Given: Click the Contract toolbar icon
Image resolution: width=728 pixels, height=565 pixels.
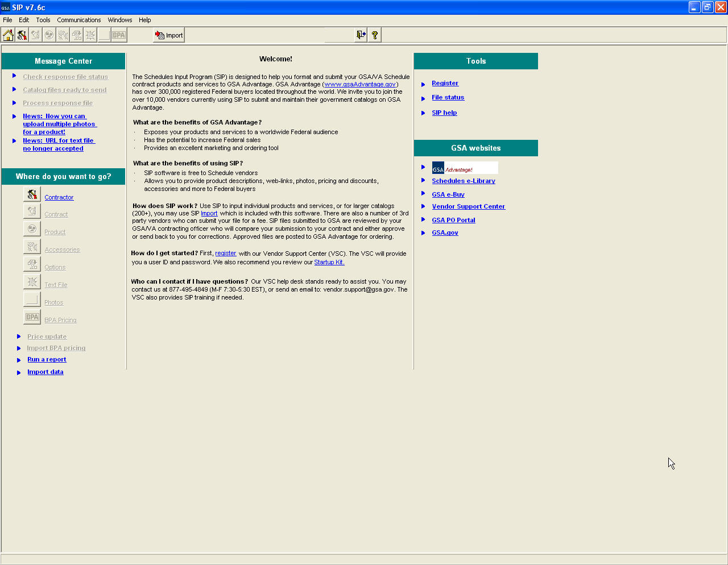Looking at the screenshot, I should [35, 35].
